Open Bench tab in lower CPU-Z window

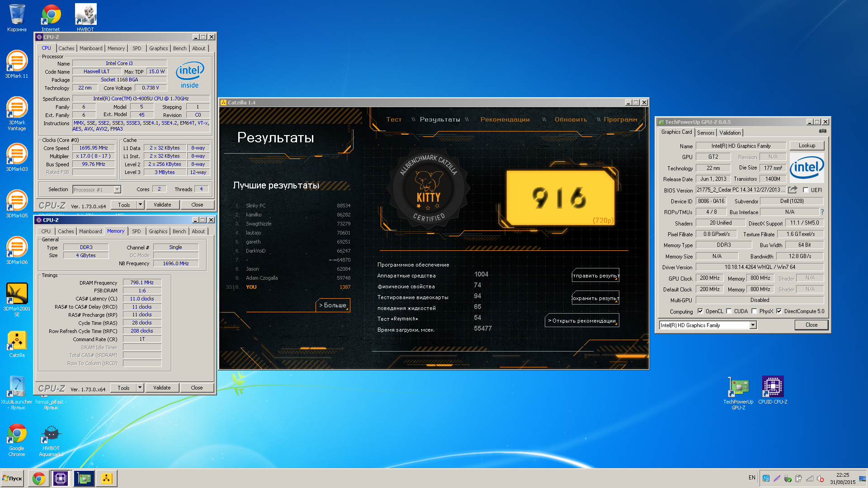click(x=179, y=231)
